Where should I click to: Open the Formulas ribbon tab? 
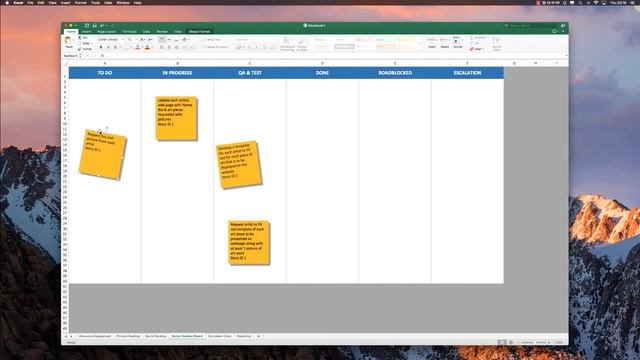point(129,31)
